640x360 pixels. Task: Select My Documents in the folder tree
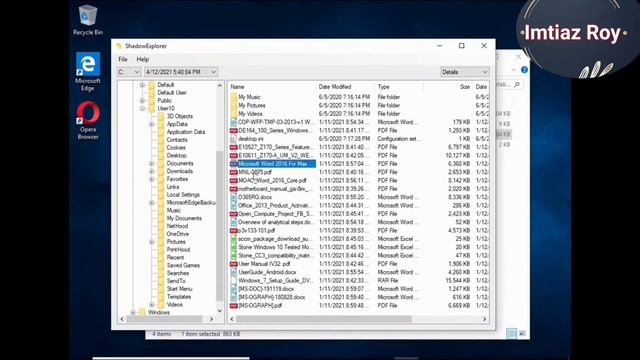[184, 218]
